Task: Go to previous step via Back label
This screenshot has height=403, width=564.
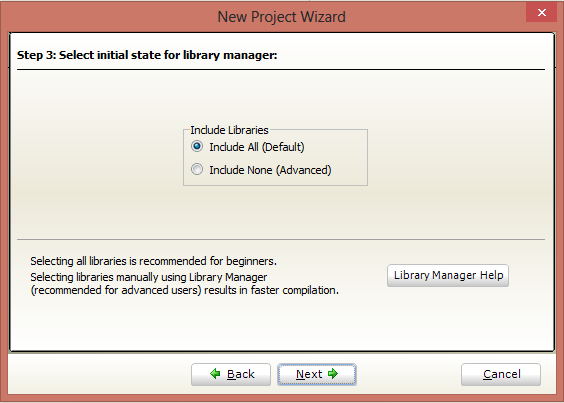Action: (x=241, y=374)
